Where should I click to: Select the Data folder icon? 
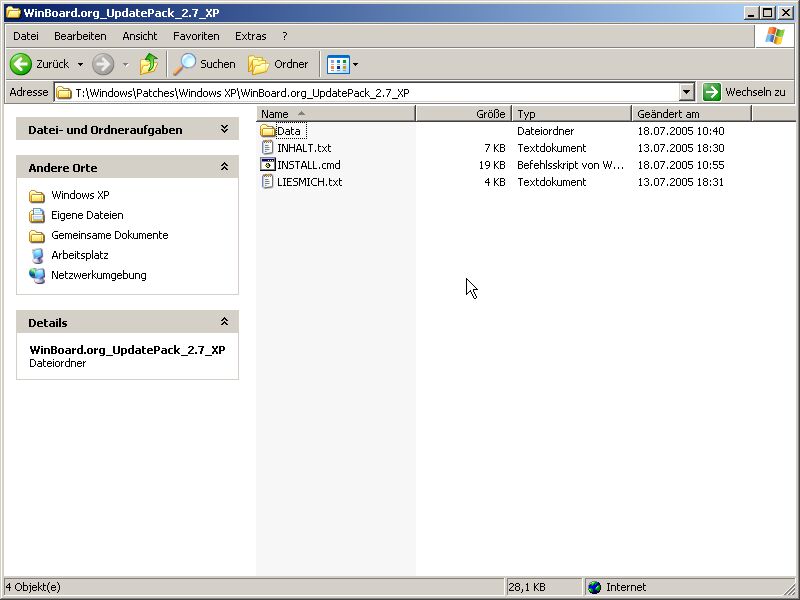click(268, 131)
